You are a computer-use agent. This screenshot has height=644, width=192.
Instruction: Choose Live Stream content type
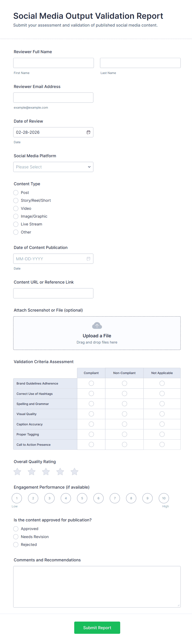pyautogui.click(x=16, y=224)
